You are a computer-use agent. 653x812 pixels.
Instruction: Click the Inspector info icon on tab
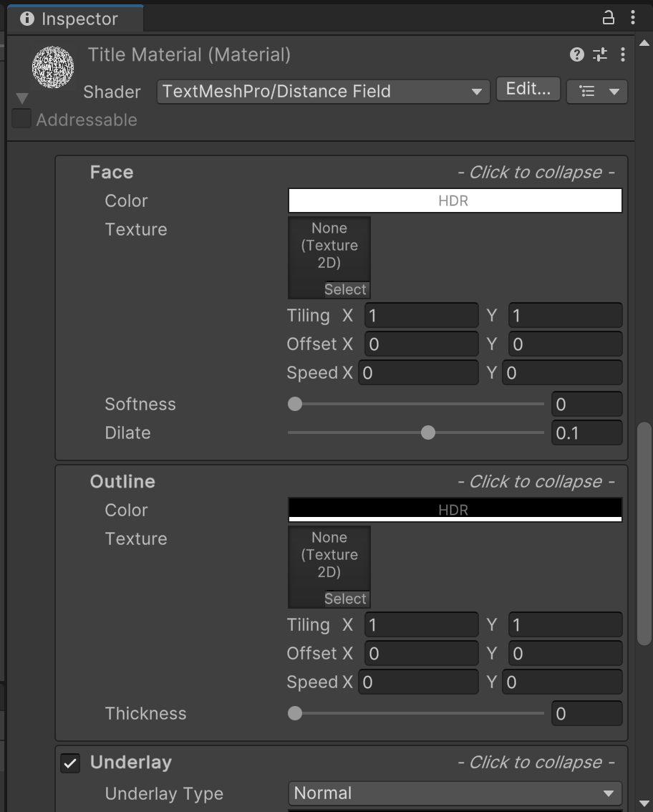click(27, 19)
